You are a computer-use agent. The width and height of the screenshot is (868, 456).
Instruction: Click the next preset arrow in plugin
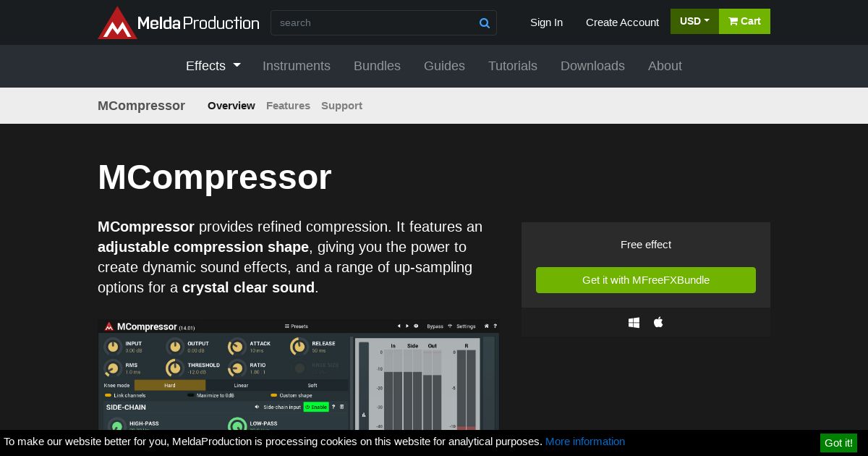pyautogui.click(x=407, y=326)
